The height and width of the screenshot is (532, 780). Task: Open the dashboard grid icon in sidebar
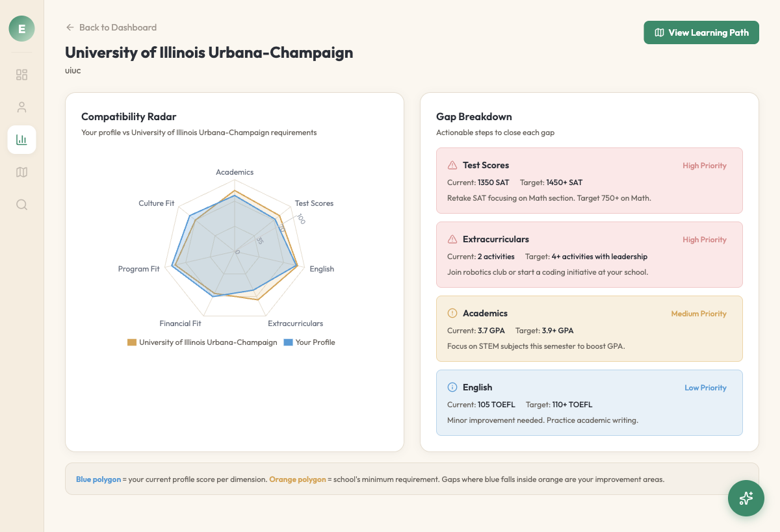(x=21, y=75)
